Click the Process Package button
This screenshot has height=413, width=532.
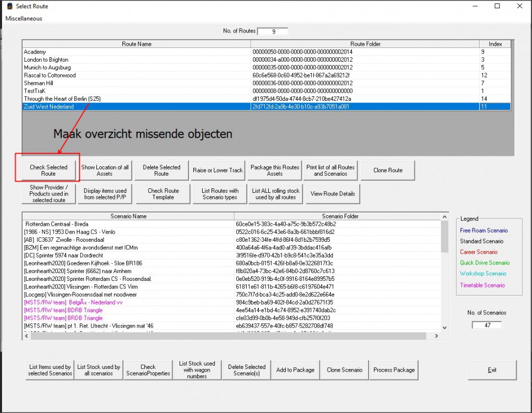coord(394,370)
